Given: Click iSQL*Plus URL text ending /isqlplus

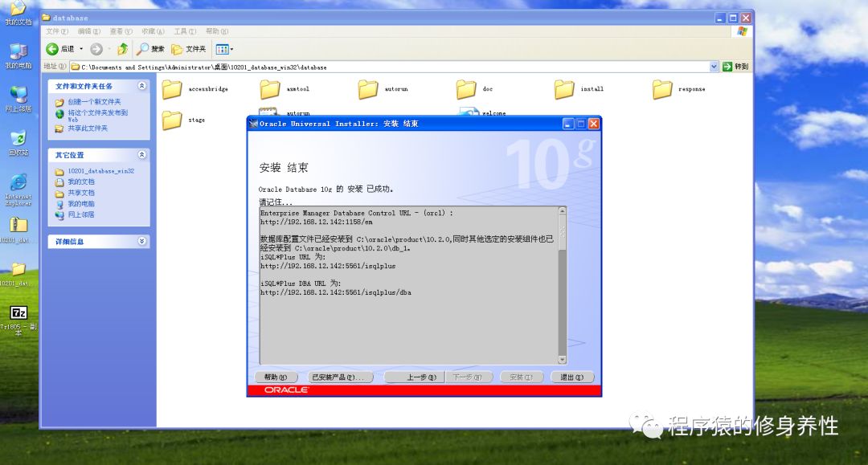Looking at the screenshot, I should pyautogui.click(x=328, y=266).
